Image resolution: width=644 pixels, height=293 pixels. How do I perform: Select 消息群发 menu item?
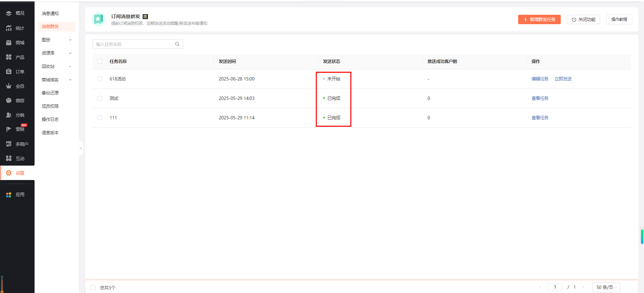[x=56, y=26]
